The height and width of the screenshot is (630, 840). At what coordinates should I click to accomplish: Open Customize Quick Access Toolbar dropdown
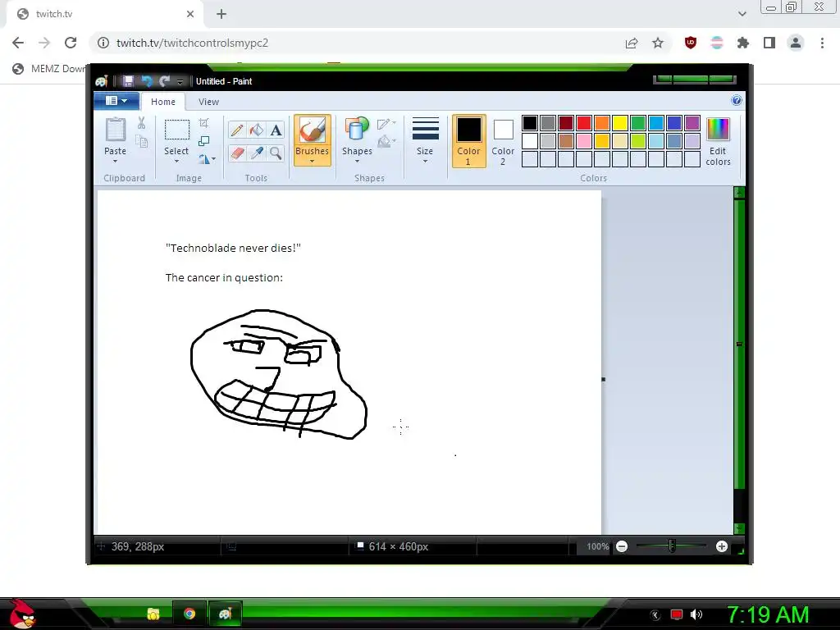(x=180, y=81)
